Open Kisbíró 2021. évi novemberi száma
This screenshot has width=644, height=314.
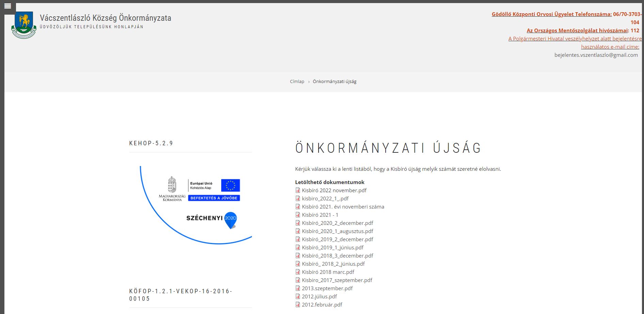[x=343, y=206]
